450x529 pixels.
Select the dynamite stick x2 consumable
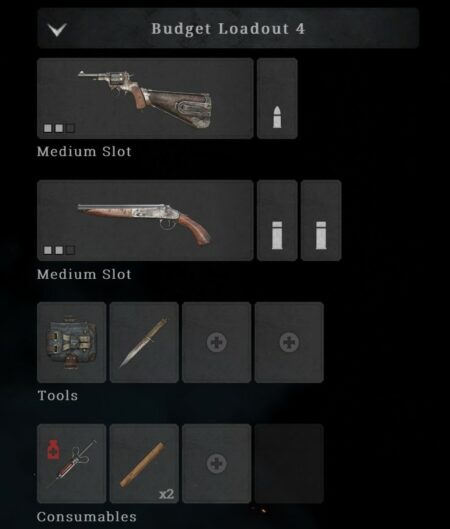(x=144, y=464)
